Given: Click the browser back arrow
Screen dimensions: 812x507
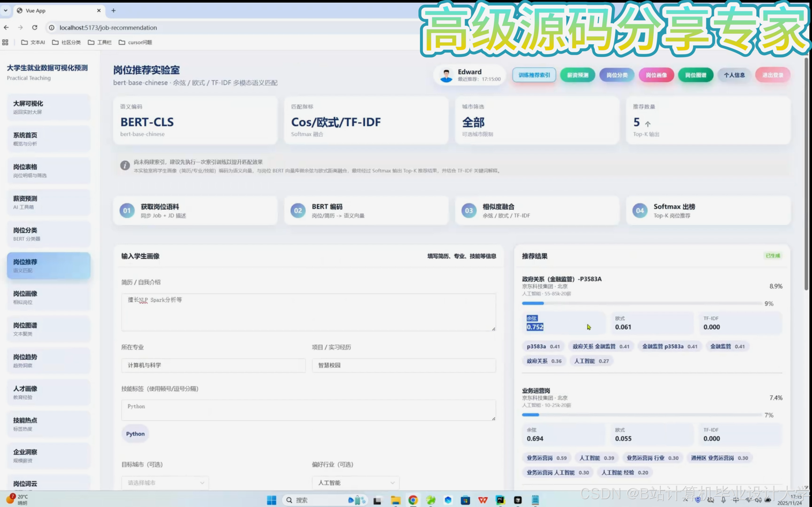Looking at the screenshot, I should 6,27.
